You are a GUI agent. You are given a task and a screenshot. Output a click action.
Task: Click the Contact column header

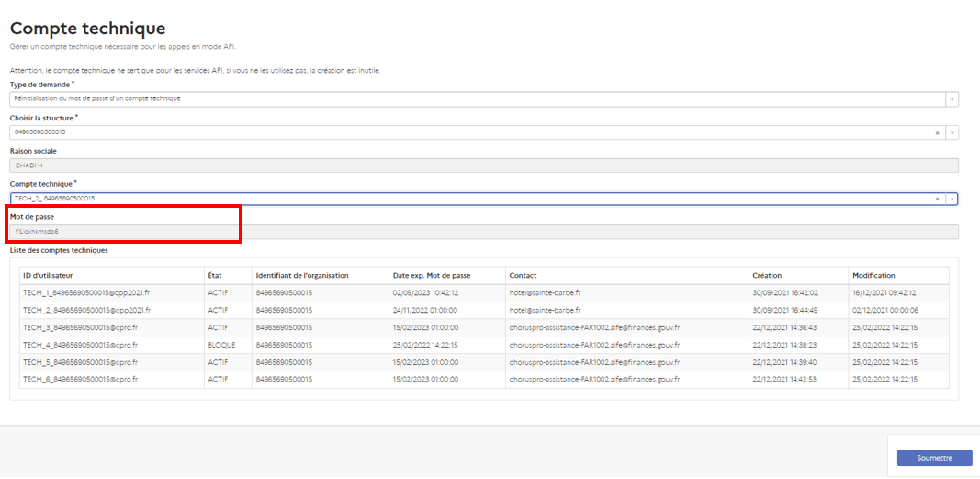coord(524,276)
